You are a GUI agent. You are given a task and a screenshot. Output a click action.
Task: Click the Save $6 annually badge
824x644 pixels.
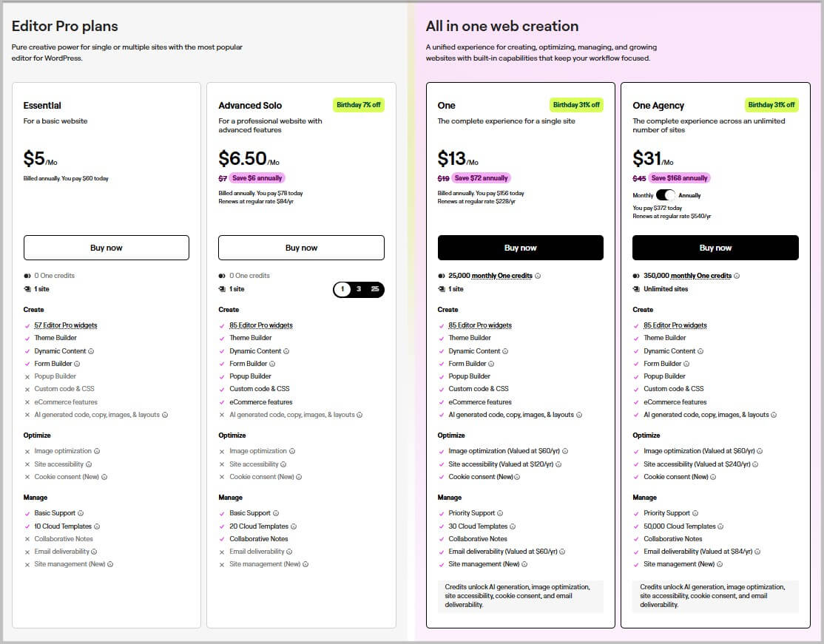coord(257,178)
